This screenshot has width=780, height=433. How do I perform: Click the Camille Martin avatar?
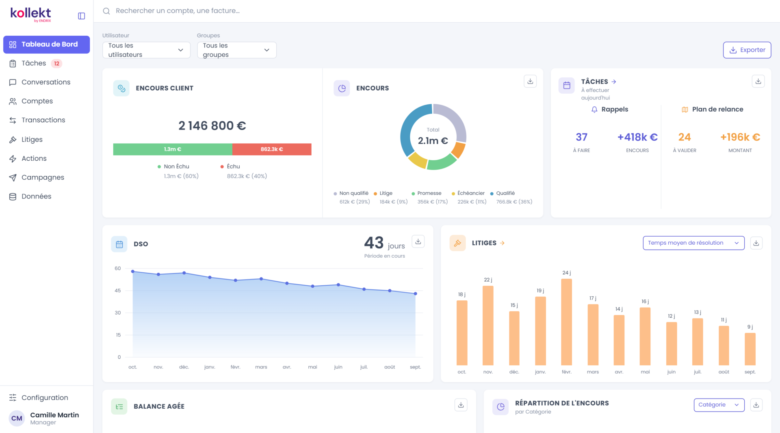(x=17, y=419)
